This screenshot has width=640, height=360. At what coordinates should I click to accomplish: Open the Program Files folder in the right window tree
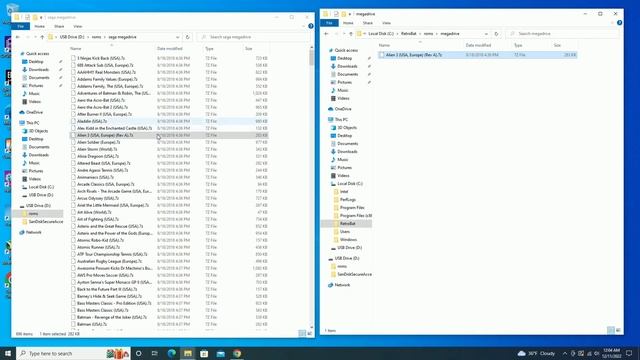coord(352,208)
